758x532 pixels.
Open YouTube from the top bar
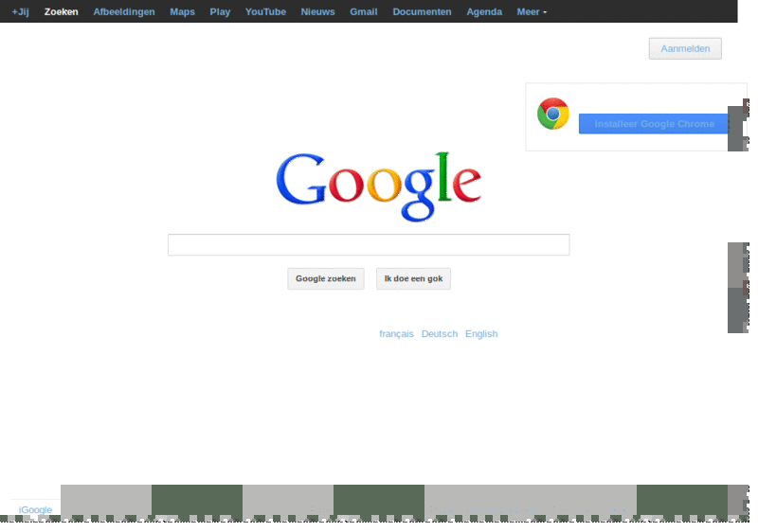tap(265, 11)
